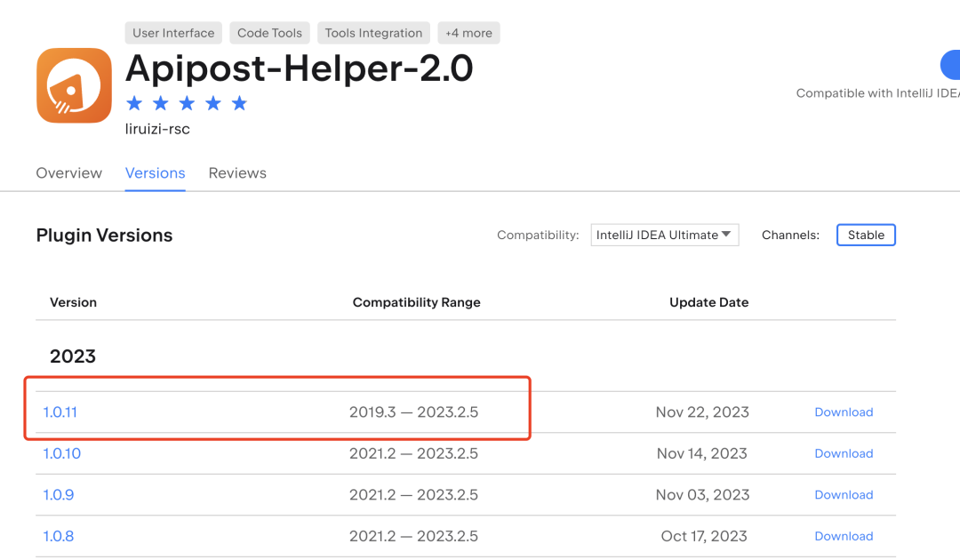Open version 1.0.8 link
This screenshot has width=960, height=560.
click(x=58, y=536)
